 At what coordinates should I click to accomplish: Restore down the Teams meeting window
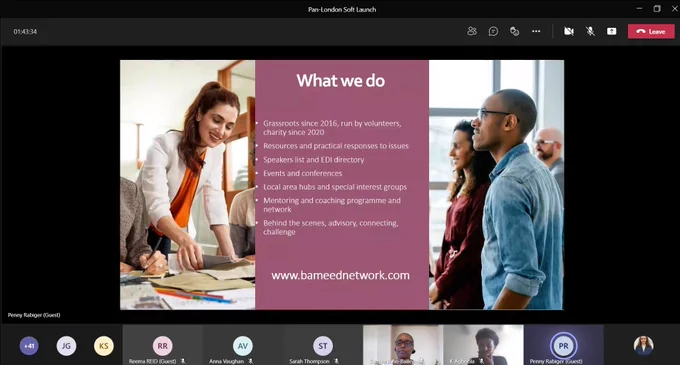657,9
